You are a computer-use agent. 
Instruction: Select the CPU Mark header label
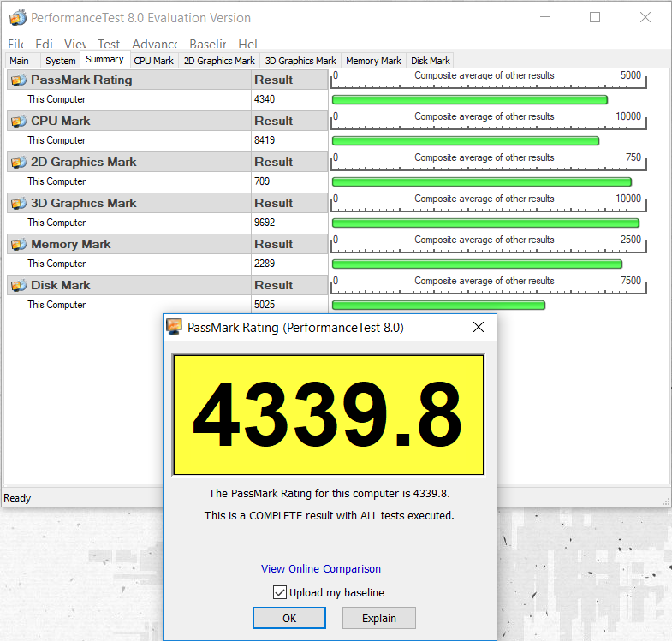pyautogui.click(x=61, y=122)
